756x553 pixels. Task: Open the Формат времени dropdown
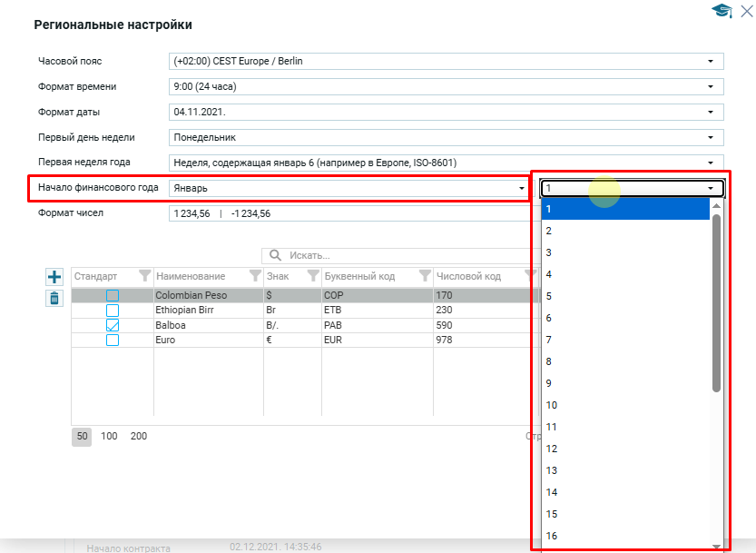coord(711,87)
